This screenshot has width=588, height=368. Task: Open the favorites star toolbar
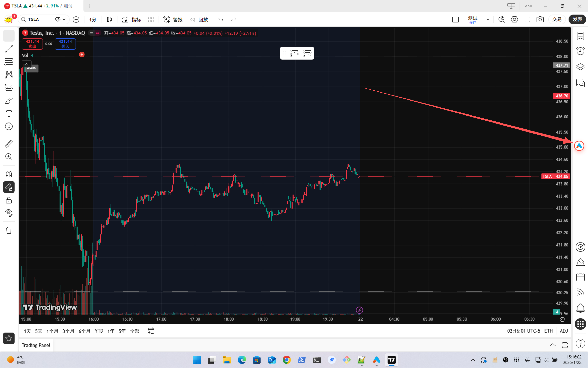(x=9, y=338)
